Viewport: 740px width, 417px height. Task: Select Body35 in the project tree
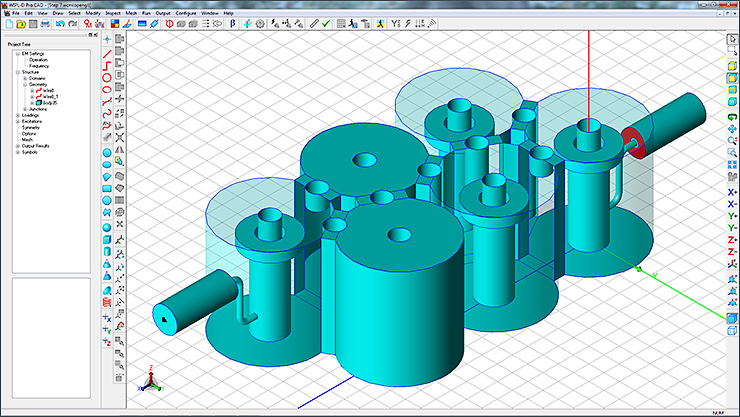pyautogui.click(x=48, y=103)
